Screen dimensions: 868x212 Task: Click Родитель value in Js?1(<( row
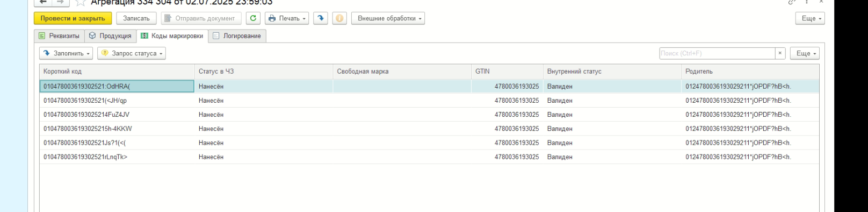738,143
